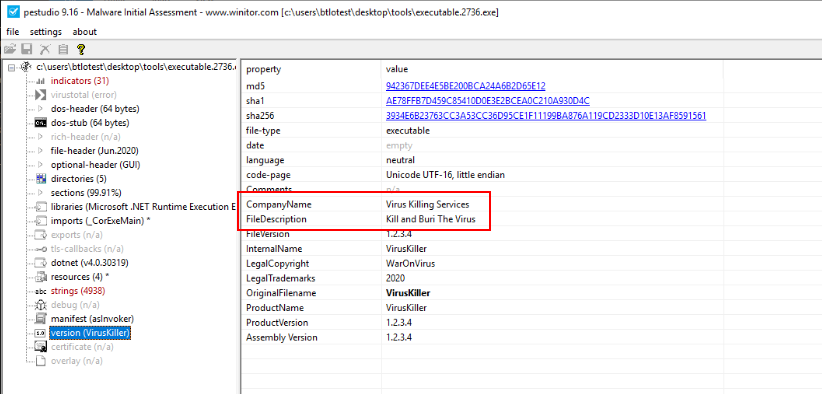Click the libraries node icon
Image resolution: width=822 pixels, height=394 pixels.
pyautogui.click(x=40, y=206)
